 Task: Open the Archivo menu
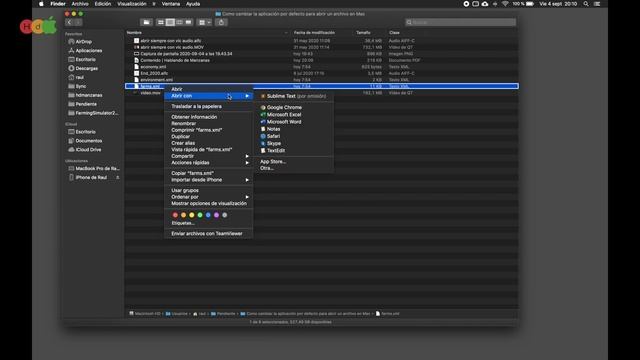(x=80, y=4)
